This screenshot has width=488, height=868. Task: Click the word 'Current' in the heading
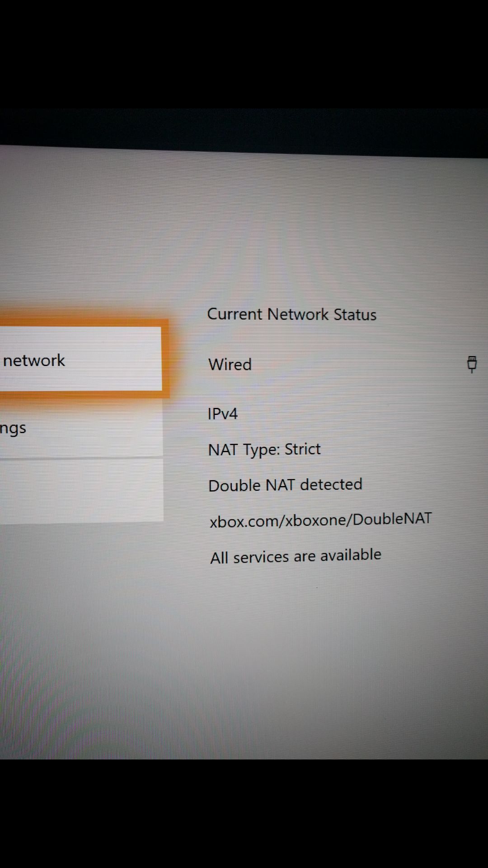(235, 314)
